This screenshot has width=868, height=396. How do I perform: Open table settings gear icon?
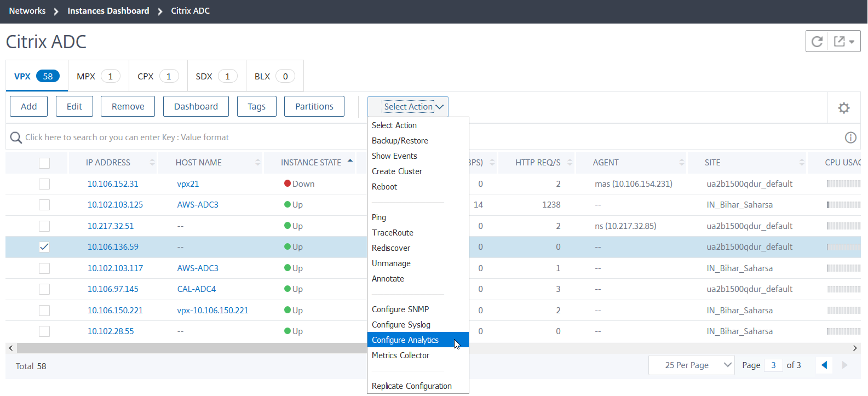pyautogui.click(x=844, y=108)
